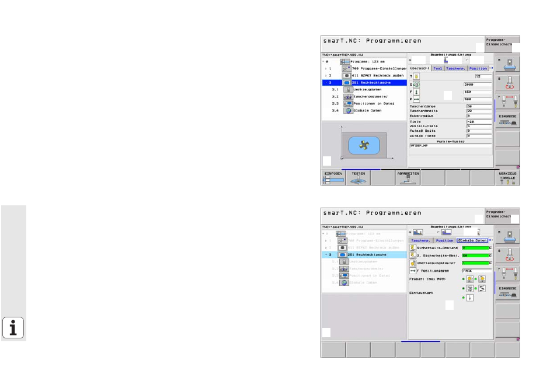Viewport: 557px width, 392px height.
Task: Click the ABARBEITEN softkey
Action: click(x=408, y=178)
